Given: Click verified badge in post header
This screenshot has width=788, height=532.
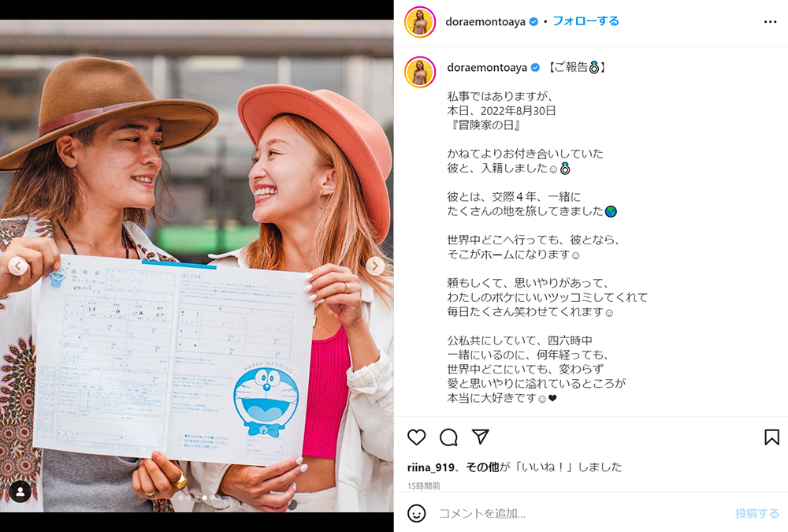Looking at the screenshot, I should tap(533, 21).
